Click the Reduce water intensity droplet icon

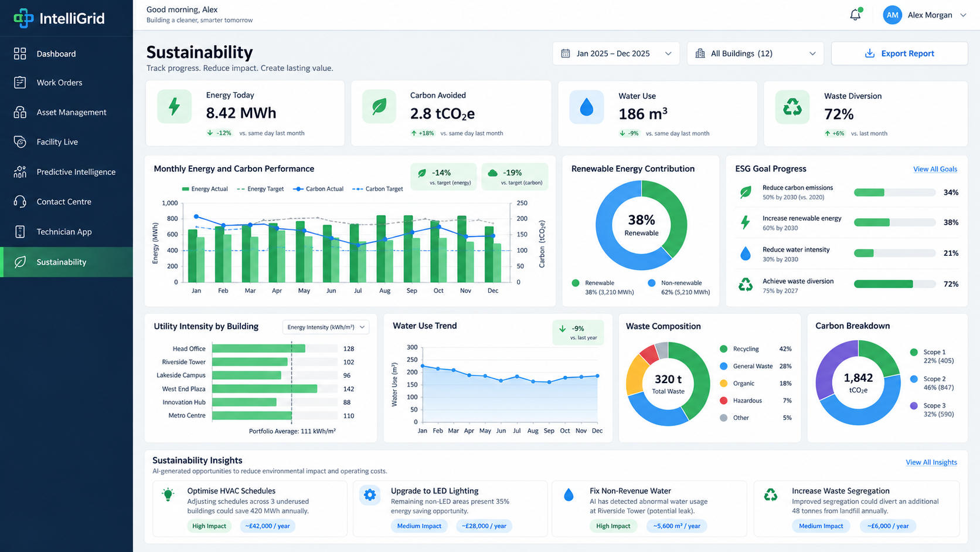[x=746, y=253]
